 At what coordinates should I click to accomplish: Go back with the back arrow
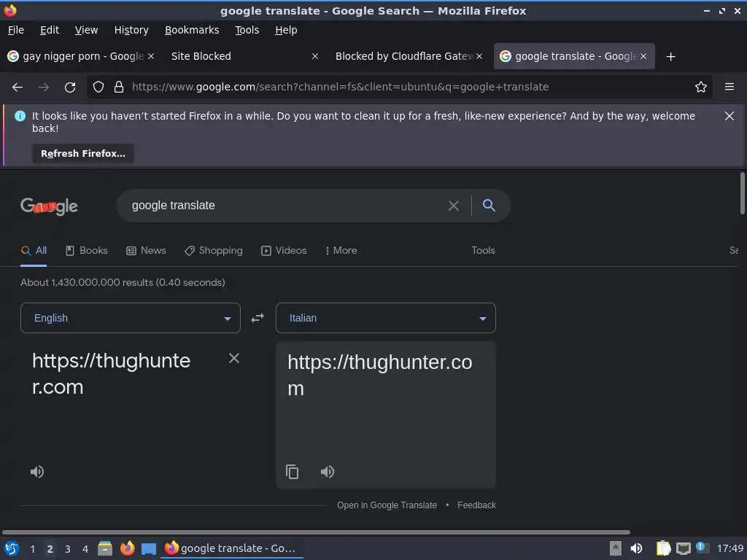pos(18,87)
